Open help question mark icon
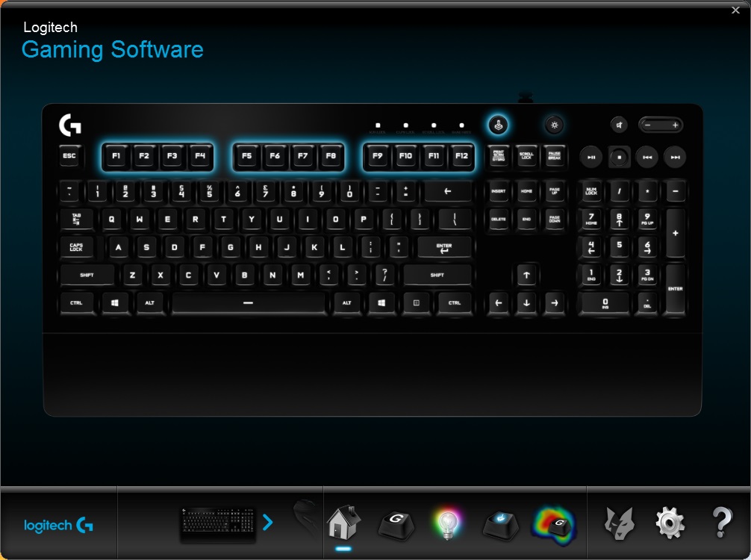This screenshot has width=751, height=560. coord(721,523)
